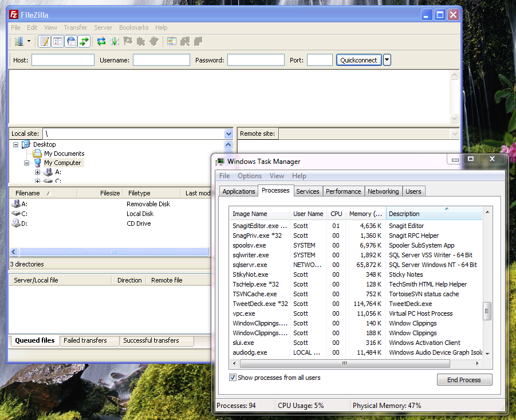Focus the Port input field
516x420 pixels.
coord(320,60)
